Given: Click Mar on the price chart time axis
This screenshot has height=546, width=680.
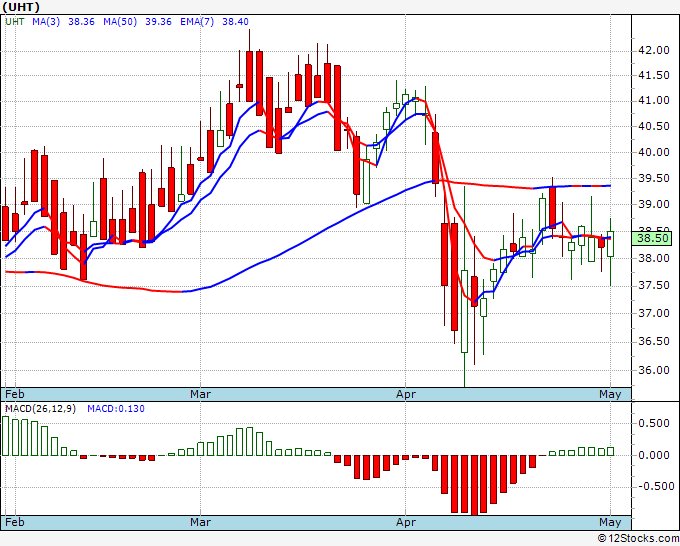Looking at the screenshot, I should pos(200,394).
